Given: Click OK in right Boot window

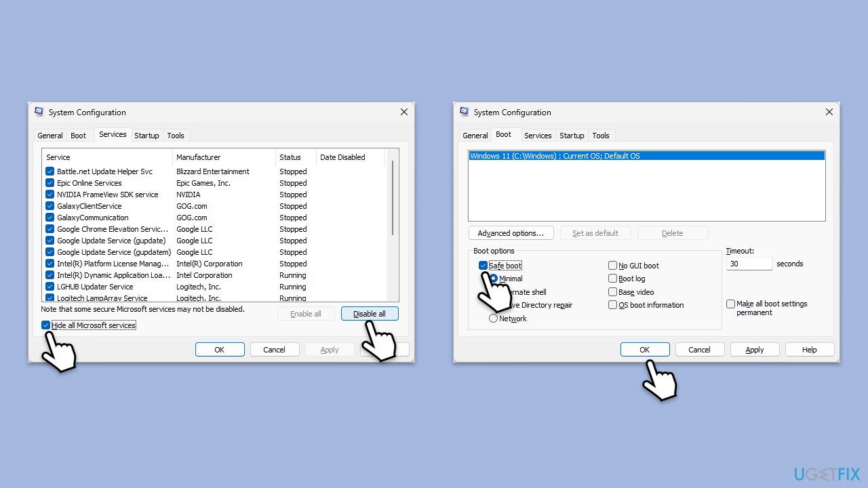Looking at the screenshot, I should [x=645, y=350].
